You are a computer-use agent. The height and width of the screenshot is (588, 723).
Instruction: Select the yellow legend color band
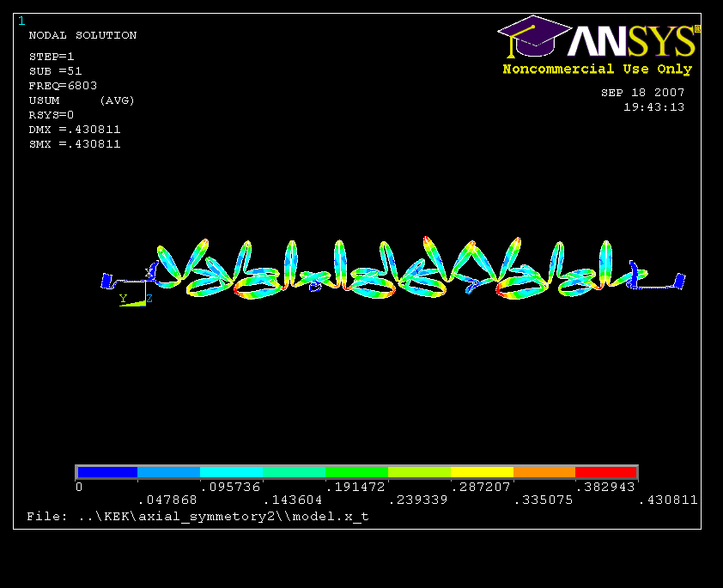pos(482,472)
